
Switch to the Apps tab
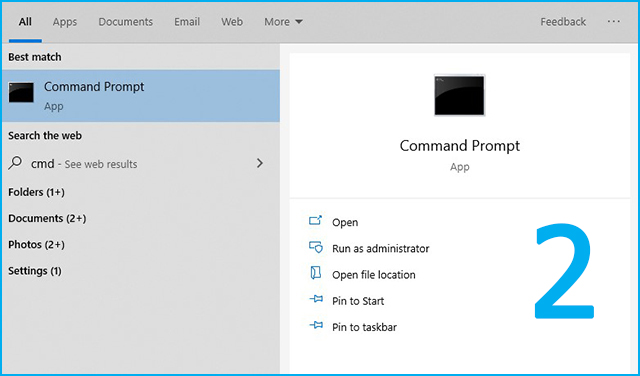pos(64,22)
